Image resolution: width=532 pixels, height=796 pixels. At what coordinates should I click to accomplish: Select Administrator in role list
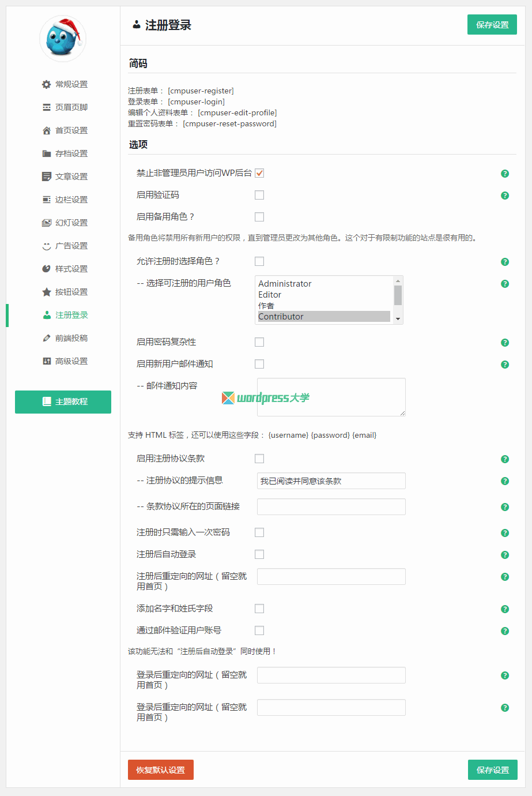click(x=324, y=284)
